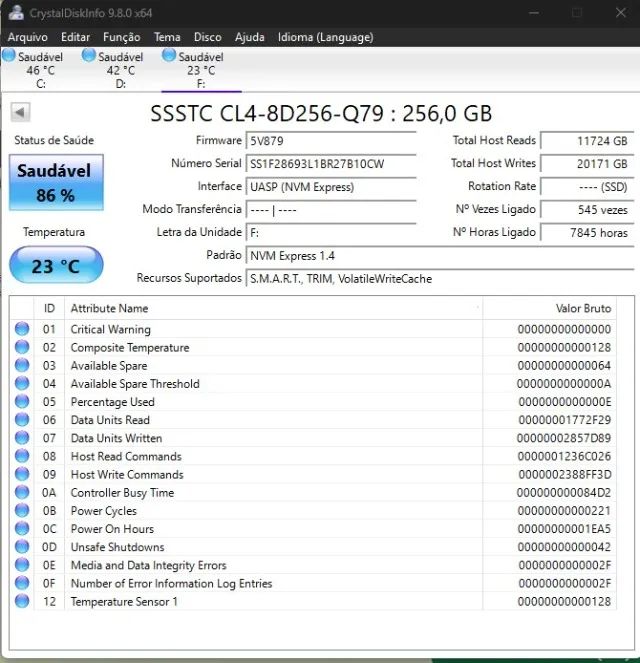The image size is (640, 663).
Task: Open the Ajuda menu
Action: pos(249,37)
